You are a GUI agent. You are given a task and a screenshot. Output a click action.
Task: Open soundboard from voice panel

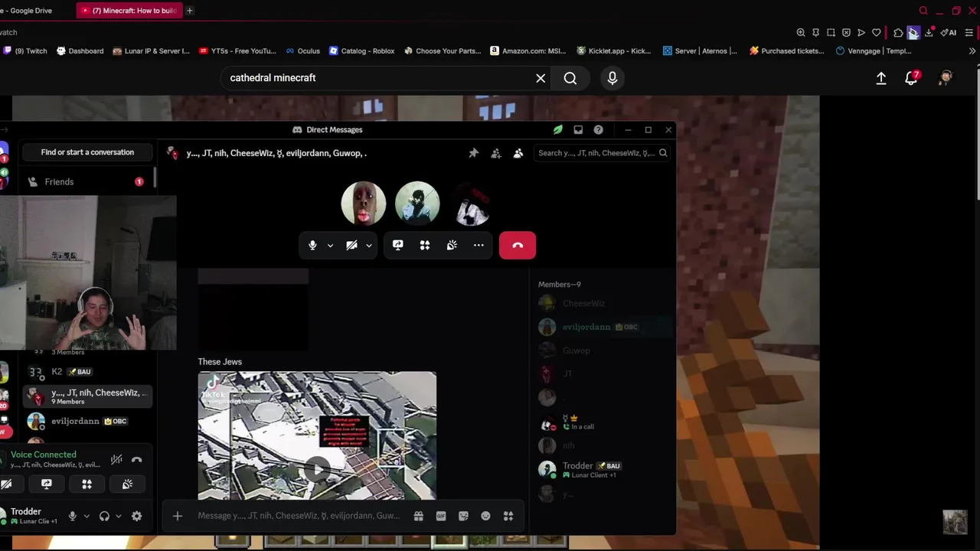coord(127,484)
